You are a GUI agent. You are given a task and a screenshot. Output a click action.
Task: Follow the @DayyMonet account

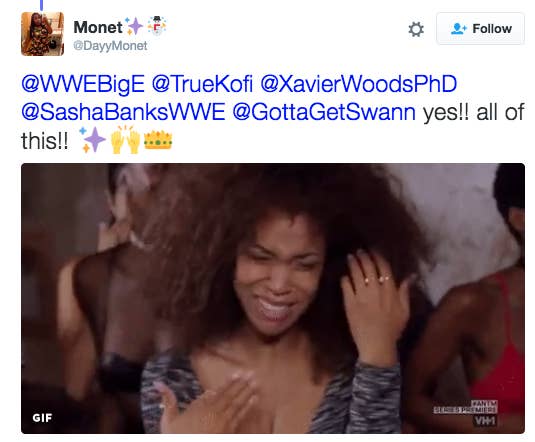[480, 29]
